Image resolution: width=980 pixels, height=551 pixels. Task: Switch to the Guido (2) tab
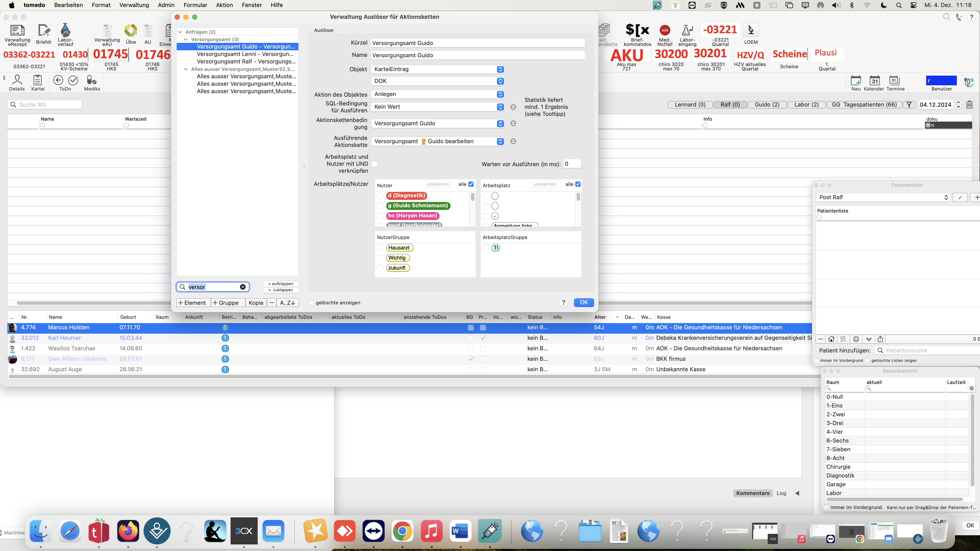pyautogui.click(x=767, y=105)
